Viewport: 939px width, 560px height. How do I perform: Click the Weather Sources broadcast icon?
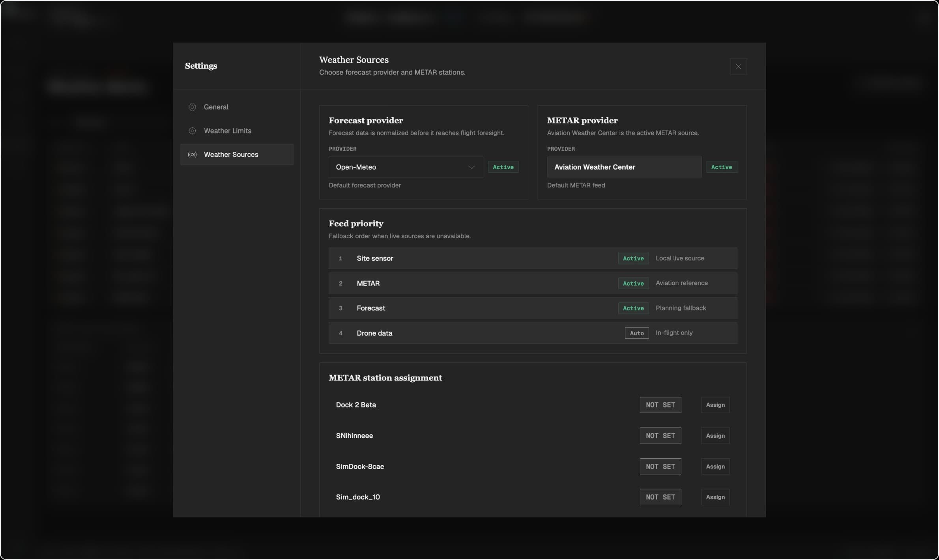click(192, 155)
